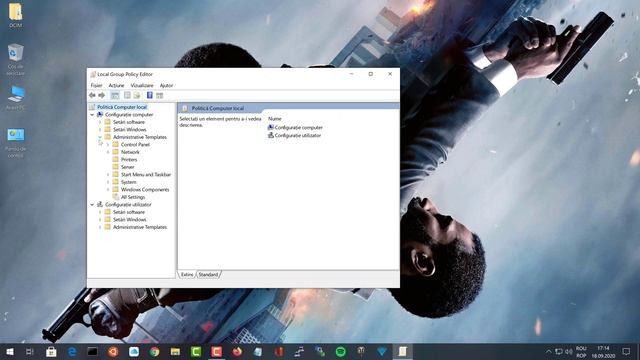
Task: Open the Vizualizare menu
Action: [x=142, y=85]
